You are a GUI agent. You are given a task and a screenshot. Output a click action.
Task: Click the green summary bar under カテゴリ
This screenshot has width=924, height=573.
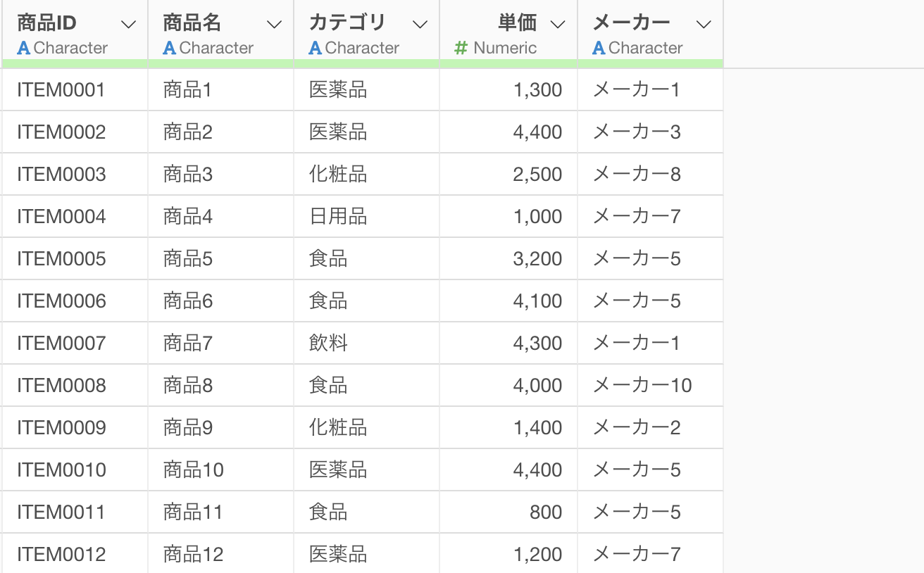[366, 64]
